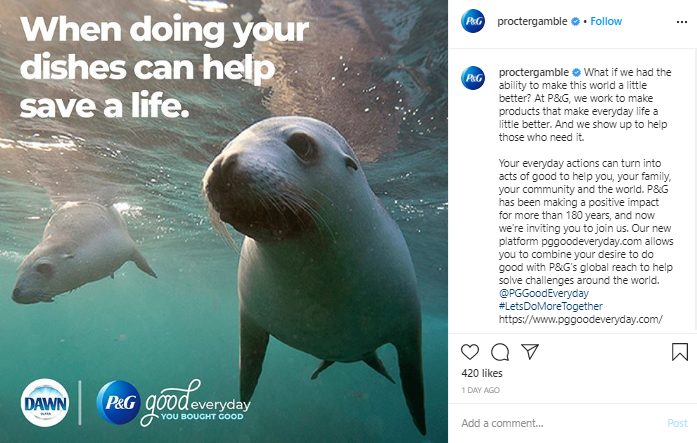This screenshot has width=697, height=443.
Task: Click the P&G avatar beside the caption
Action: tap(473, 78)
